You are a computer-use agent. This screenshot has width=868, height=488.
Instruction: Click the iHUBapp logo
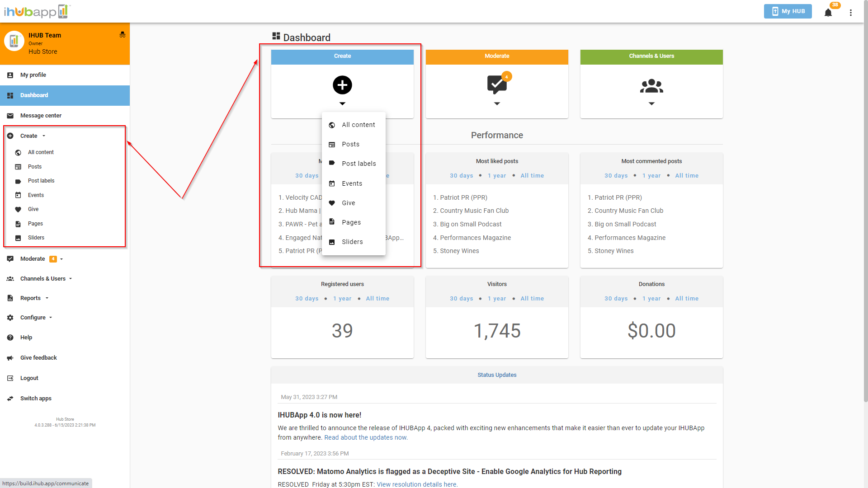[x=37, y=11]
